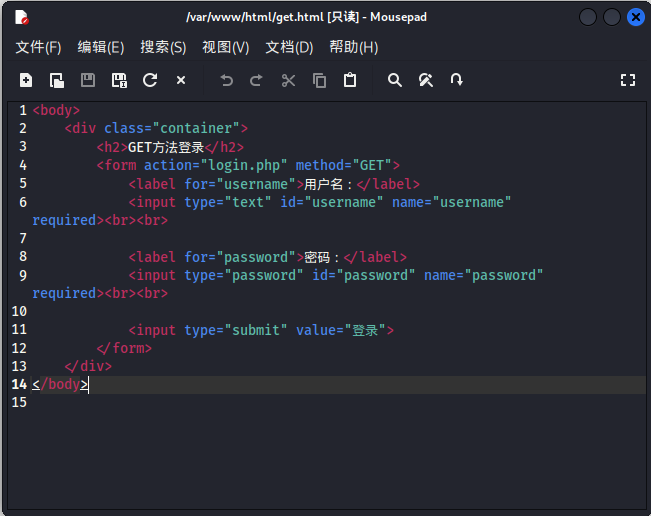Open the 编辑(E) menu
The height and width of the screenshot is (516, 651).
[101, 47]
